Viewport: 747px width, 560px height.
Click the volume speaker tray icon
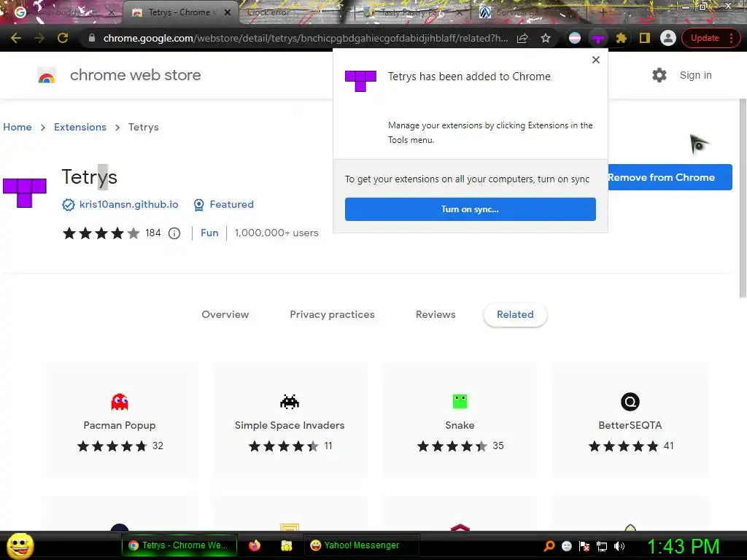[619, 546]
